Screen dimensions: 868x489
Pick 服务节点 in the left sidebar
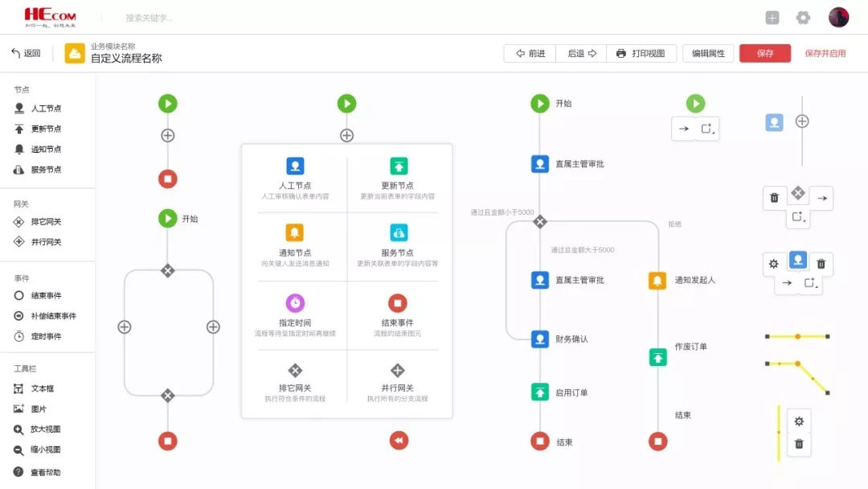(x=46, y=170)
